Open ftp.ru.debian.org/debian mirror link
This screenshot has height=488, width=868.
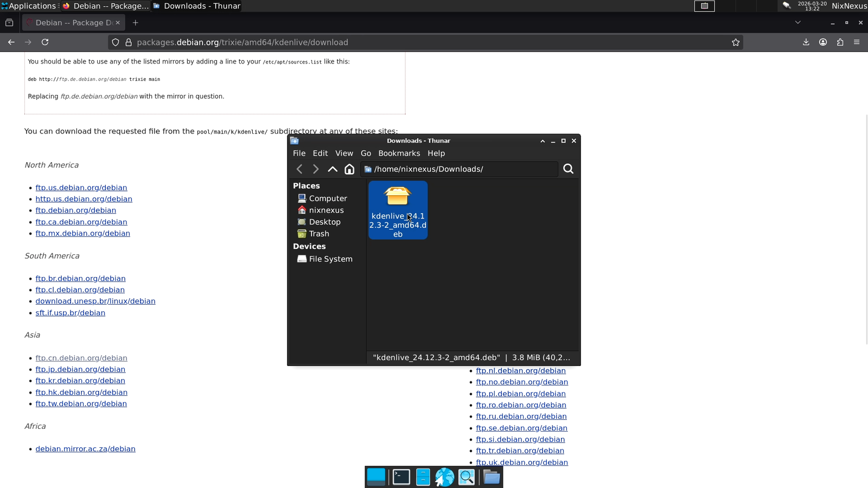tap(521, 416)
